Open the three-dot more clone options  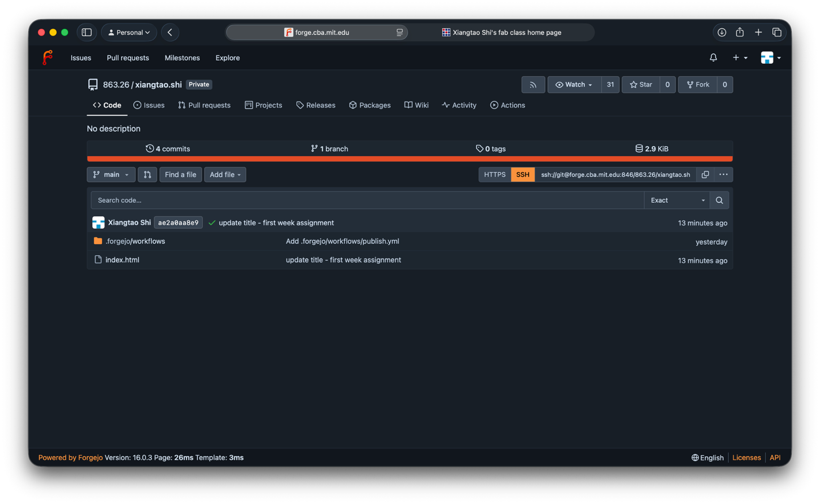pyautogui.click(x=724, y=174)
